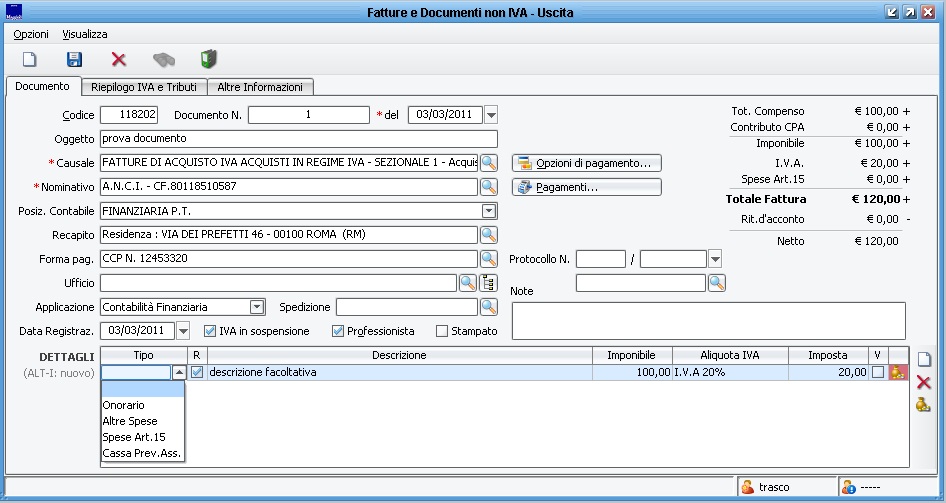This screenshot has height=503, width=946.
Task: Uncheck the Professionista checkbox
Action: [x=338, y=331]
